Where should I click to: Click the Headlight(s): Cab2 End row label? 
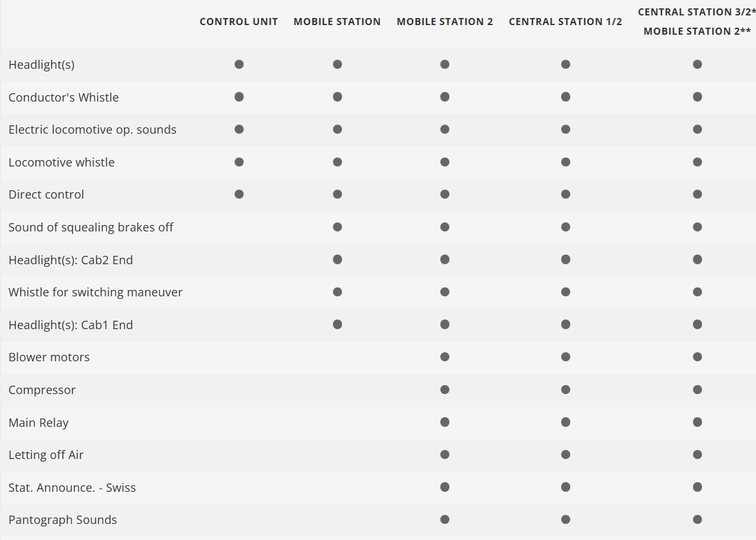[71, 260]
